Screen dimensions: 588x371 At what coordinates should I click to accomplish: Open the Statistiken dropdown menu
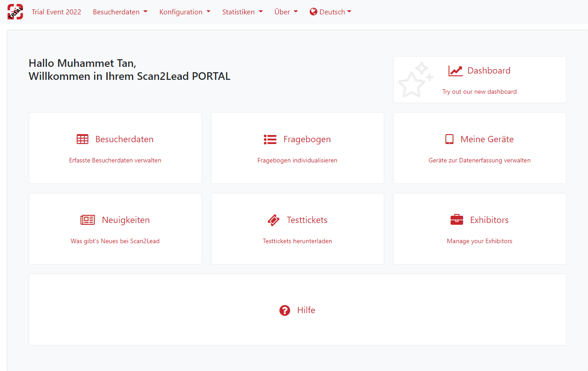[x=242, y=12]
